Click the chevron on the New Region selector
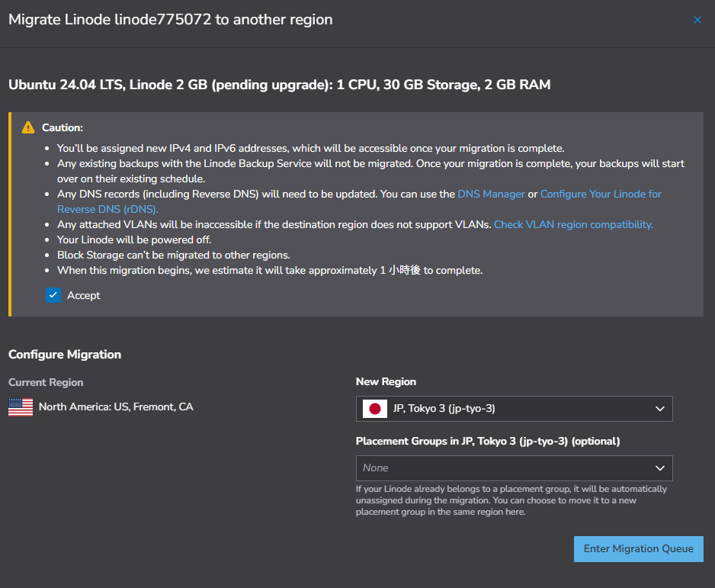Screen dimensions: 715x588 [660, 408]
